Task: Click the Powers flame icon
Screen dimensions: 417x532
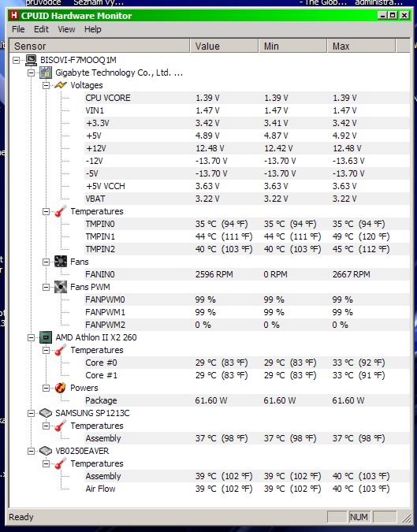Action: (61, 388)
